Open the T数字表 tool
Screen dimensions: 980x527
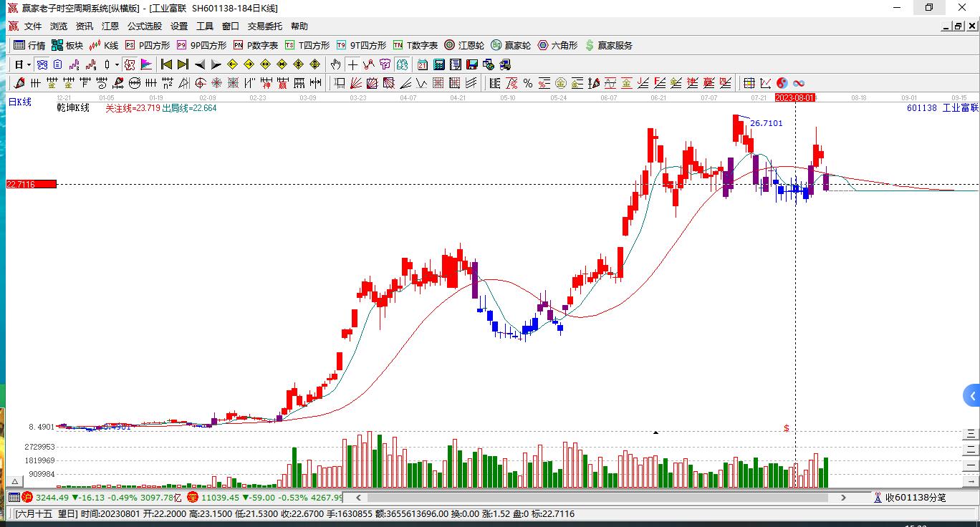pyautogui.click(x=415, y=45)
